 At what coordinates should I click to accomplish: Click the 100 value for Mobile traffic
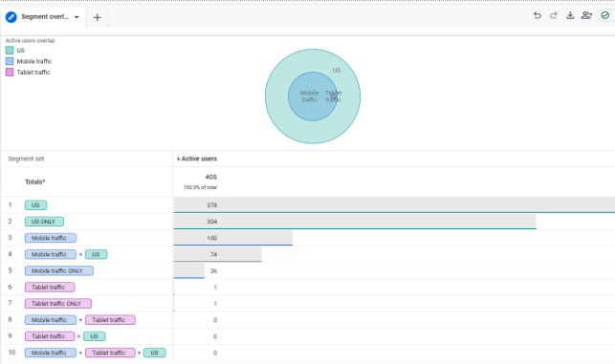click(x=211, y=238)
